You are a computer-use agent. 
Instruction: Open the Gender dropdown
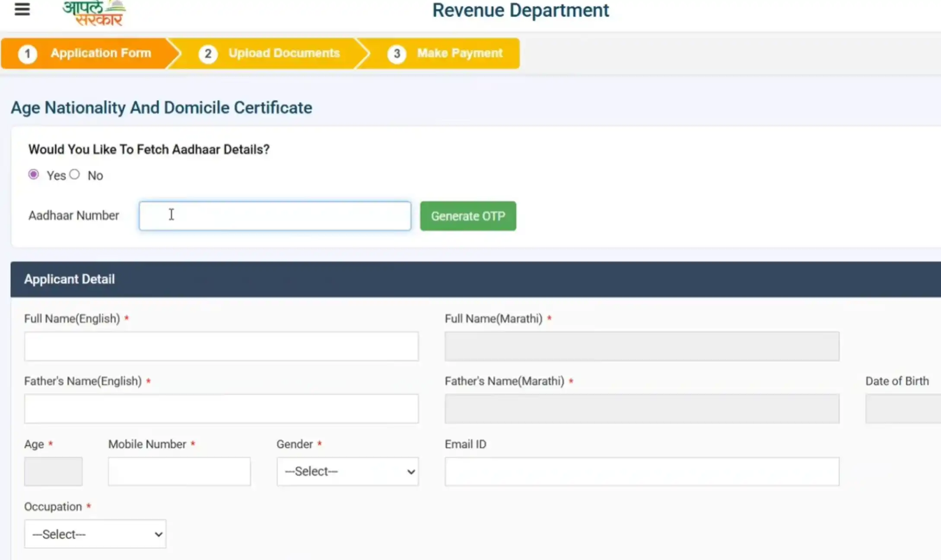click(348, 471)
